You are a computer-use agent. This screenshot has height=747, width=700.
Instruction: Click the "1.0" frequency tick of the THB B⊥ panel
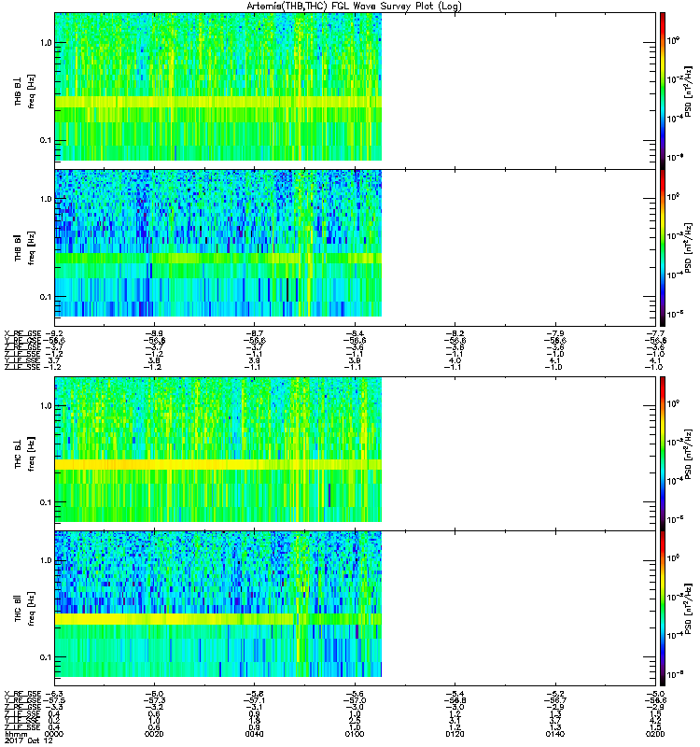(x=46, y=43)
